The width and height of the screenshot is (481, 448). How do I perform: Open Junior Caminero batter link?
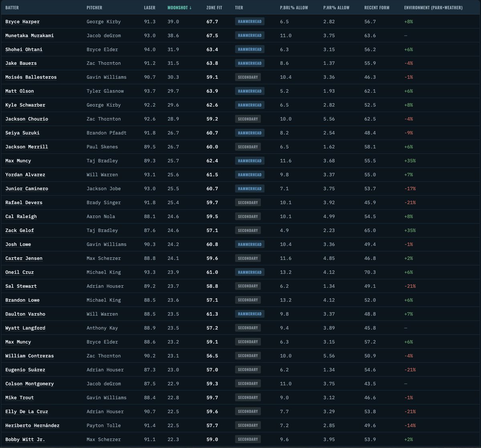[26, 189]
